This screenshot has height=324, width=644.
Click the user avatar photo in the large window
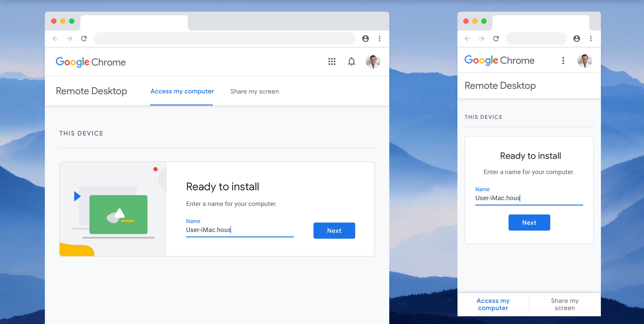tap(373, 61)
